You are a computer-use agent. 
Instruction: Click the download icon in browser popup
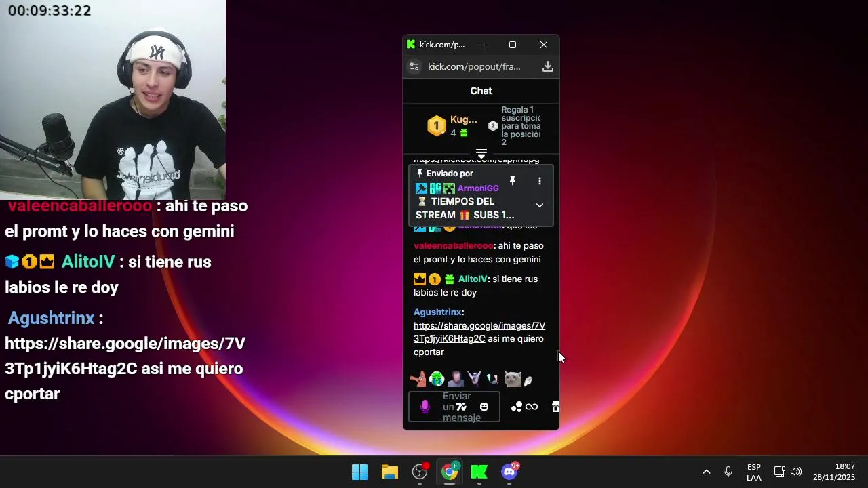coord(548,66)
